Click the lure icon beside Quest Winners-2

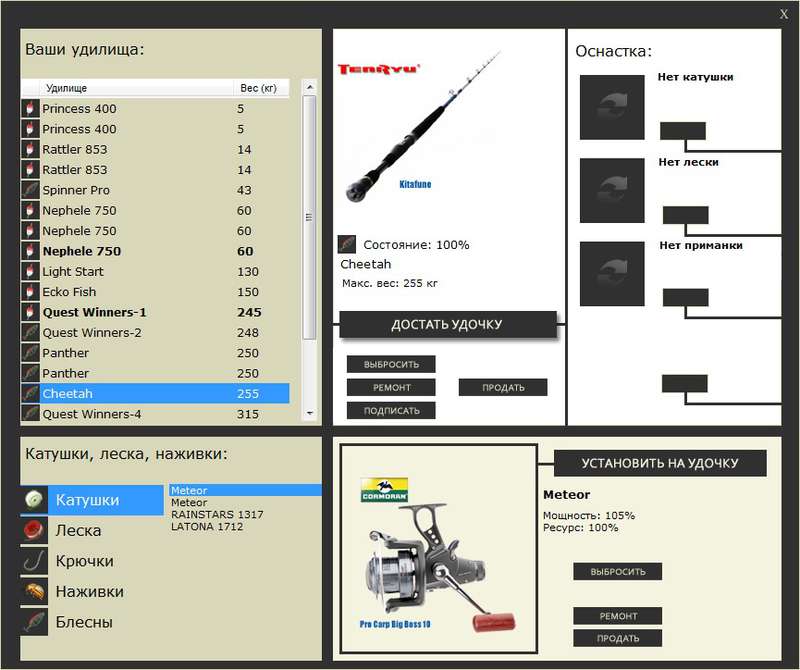pyautogui.click(x=30, y=332)
